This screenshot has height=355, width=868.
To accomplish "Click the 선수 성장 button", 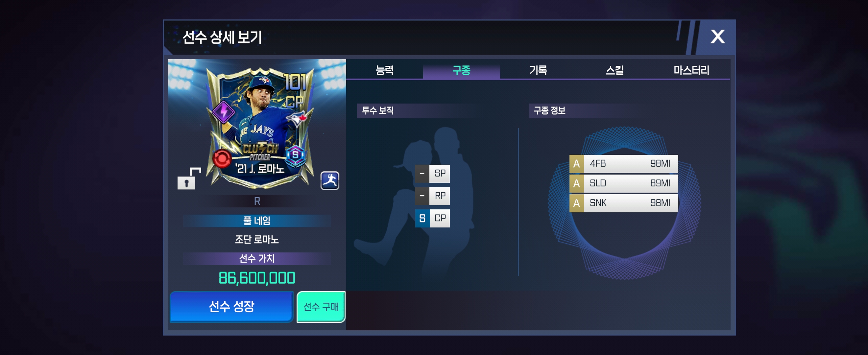I will click(231, 306).
